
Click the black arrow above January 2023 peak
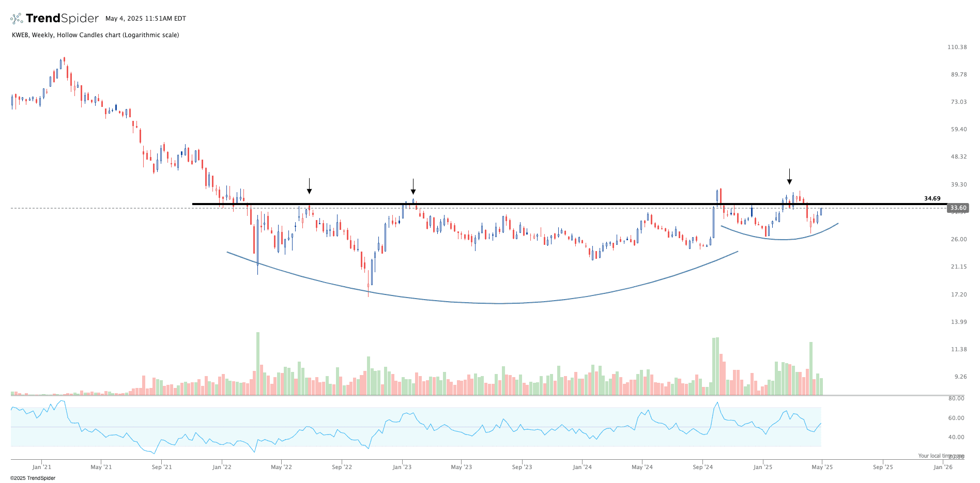click(413, 186)
